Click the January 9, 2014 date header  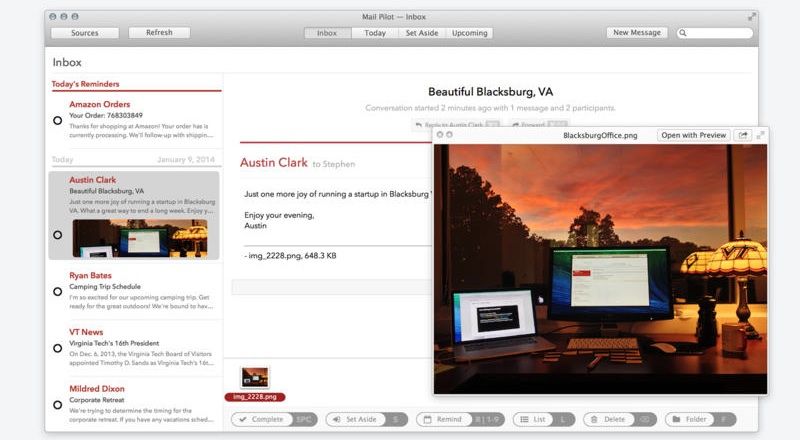(186, 159)
